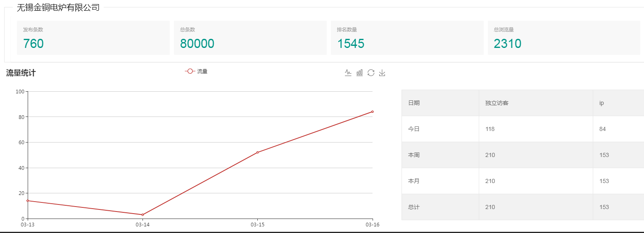Switch chart to line view icon
Image resolution: width=644 pixels, height=233 pixels.
tap(348, 73)
